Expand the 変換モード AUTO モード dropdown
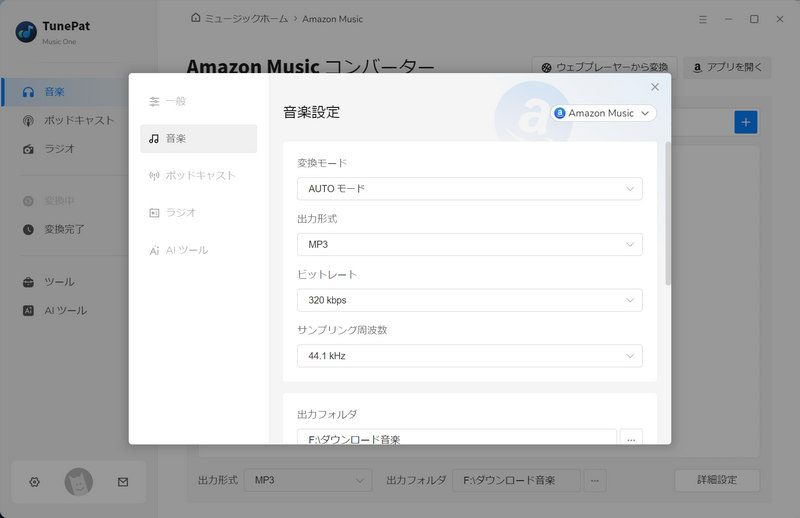 tap(469, 189)
